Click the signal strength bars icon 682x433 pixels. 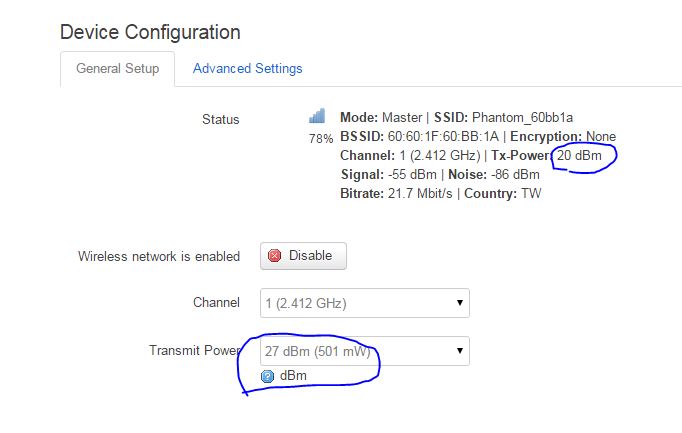click(317, 116)
